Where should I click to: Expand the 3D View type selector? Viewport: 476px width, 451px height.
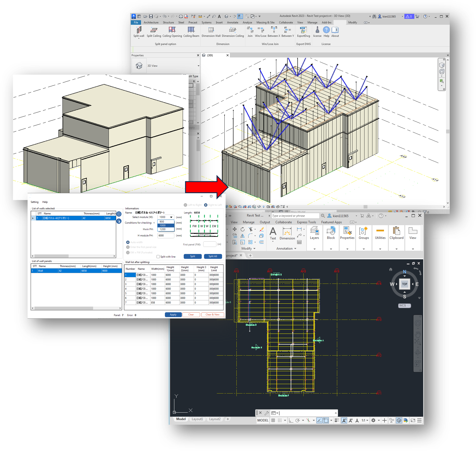pyautogui.click(x=198, y=66)
